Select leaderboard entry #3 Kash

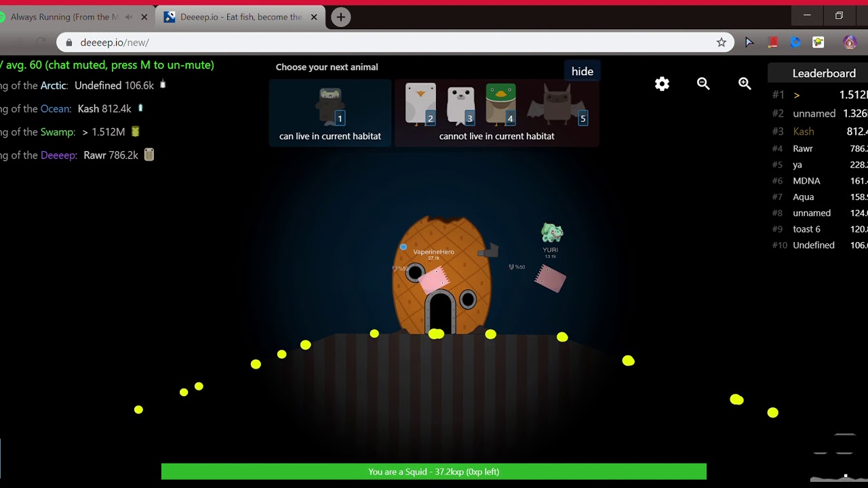click(820, 131)
